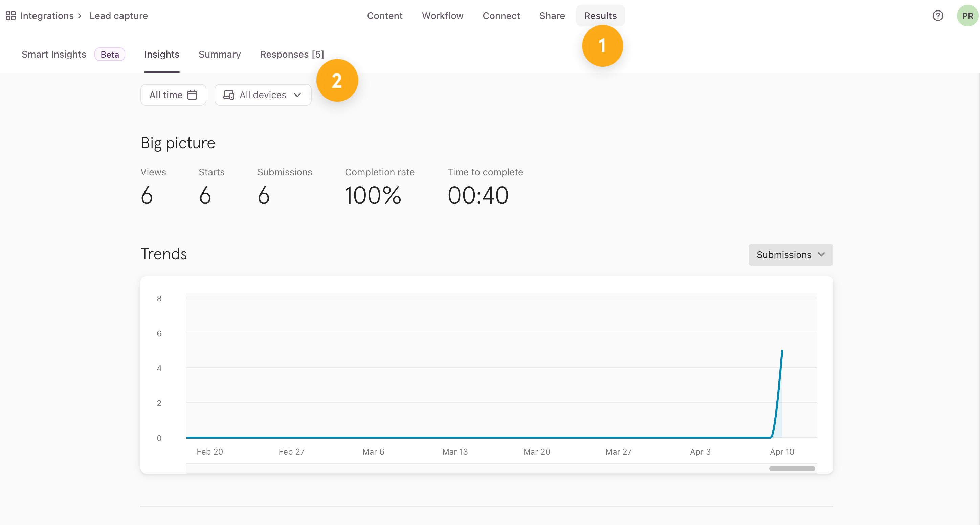980x525 pixels.
Task: Click the Starts count value 6
Action: tap(205, 195)
